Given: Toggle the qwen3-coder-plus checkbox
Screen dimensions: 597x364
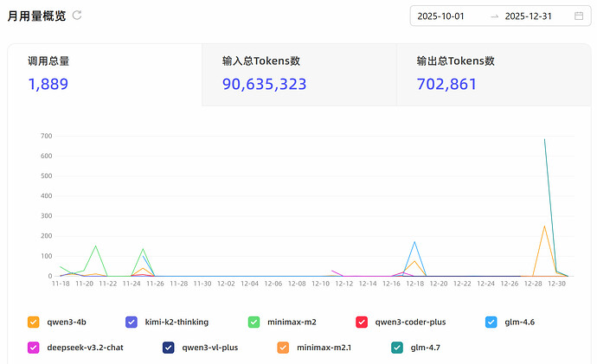Looking at the screenshot, I should [x=362, y=322].
